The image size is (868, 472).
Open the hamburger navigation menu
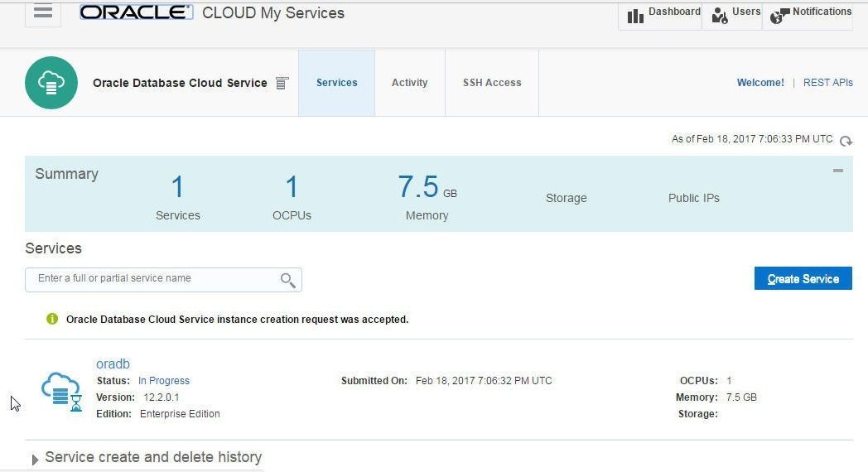(x=42, y=11)
